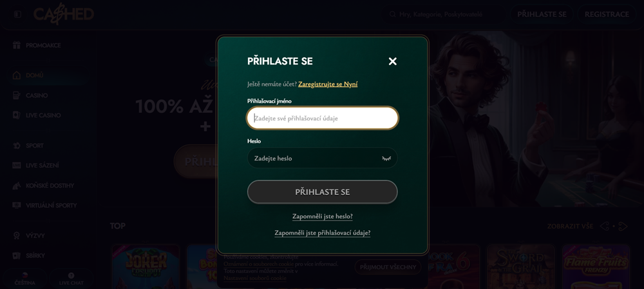
Task: Click the Přihlašovací jméno input field
Action: click(322, 118)
